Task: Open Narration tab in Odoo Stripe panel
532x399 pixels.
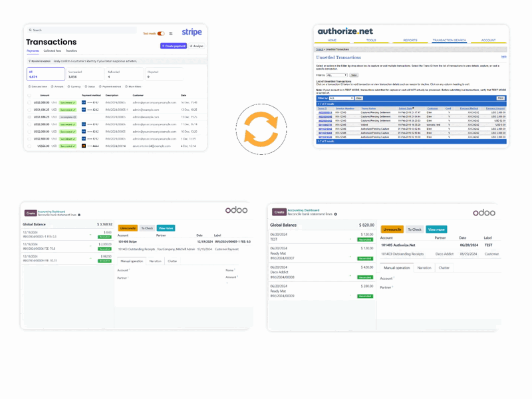Action: (x=156, y=261)
